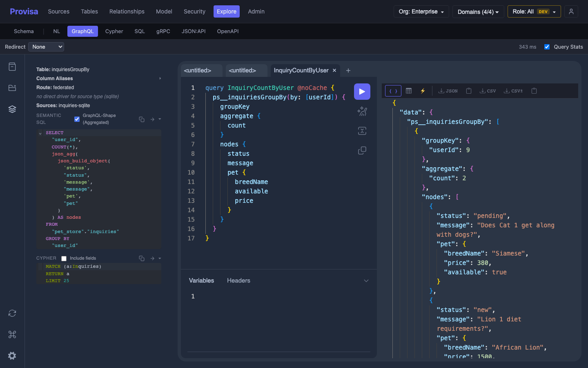Go to the Security menu
Viewport: 588px width, 368px height.
pos(194,11)
